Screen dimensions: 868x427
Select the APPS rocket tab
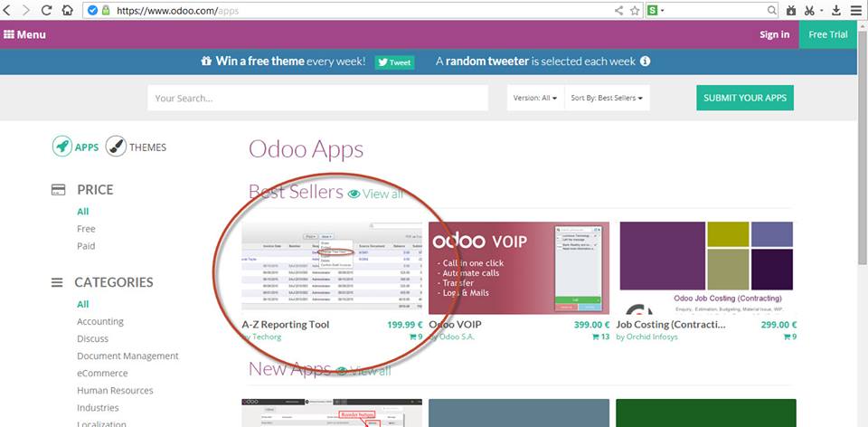(76, 147)
